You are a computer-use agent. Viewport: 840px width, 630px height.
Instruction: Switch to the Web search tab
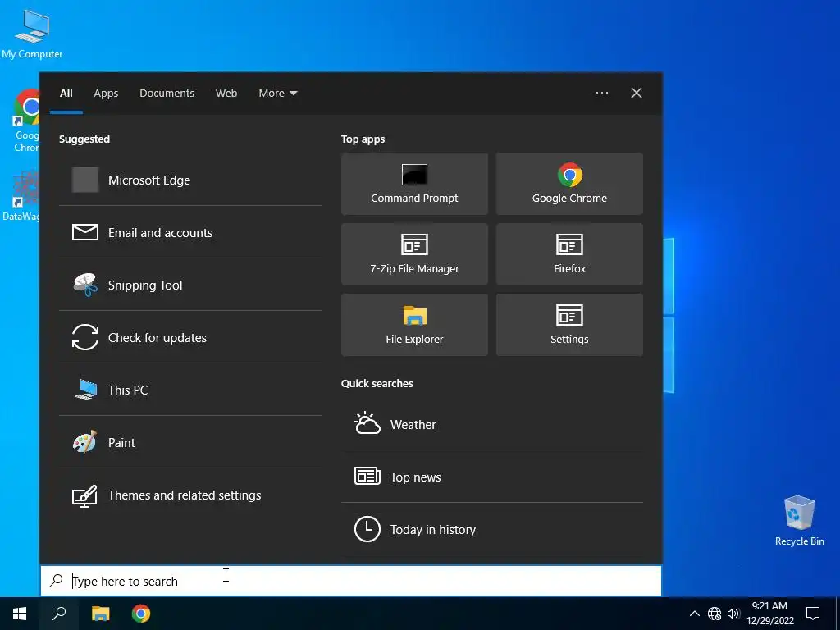(x=226, y=94)
